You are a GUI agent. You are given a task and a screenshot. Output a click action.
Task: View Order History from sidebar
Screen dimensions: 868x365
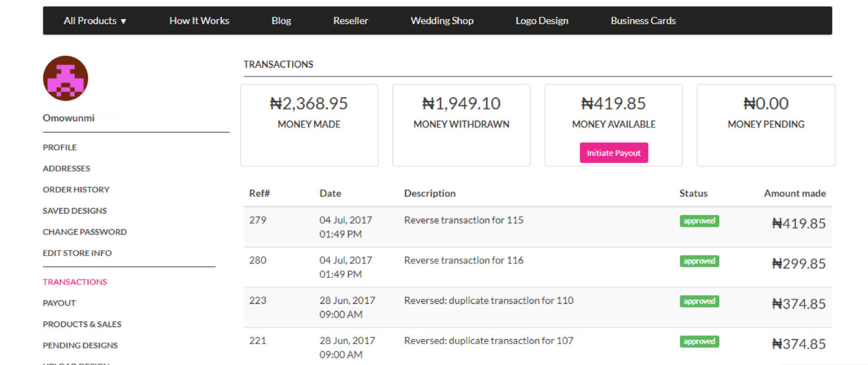click(76, 190)
